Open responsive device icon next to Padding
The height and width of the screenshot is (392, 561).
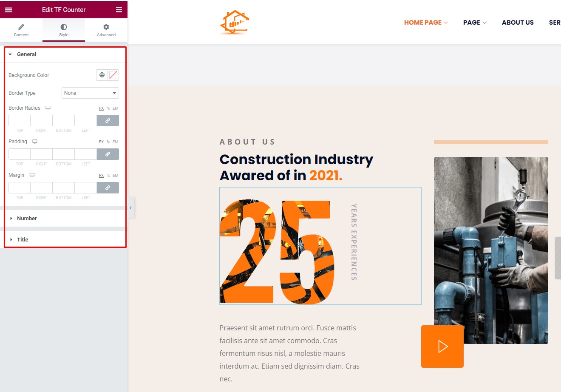35,142
